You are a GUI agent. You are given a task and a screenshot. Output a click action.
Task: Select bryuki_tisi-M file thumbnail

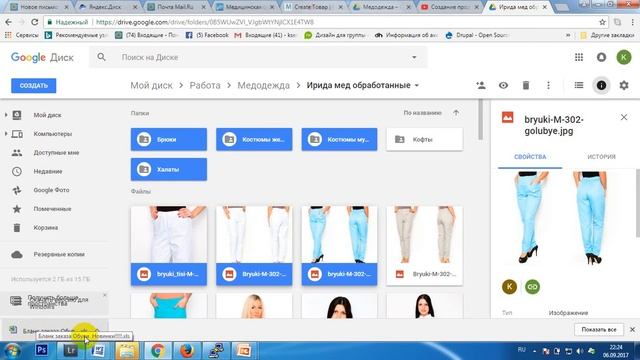click(x=169, y=245)
